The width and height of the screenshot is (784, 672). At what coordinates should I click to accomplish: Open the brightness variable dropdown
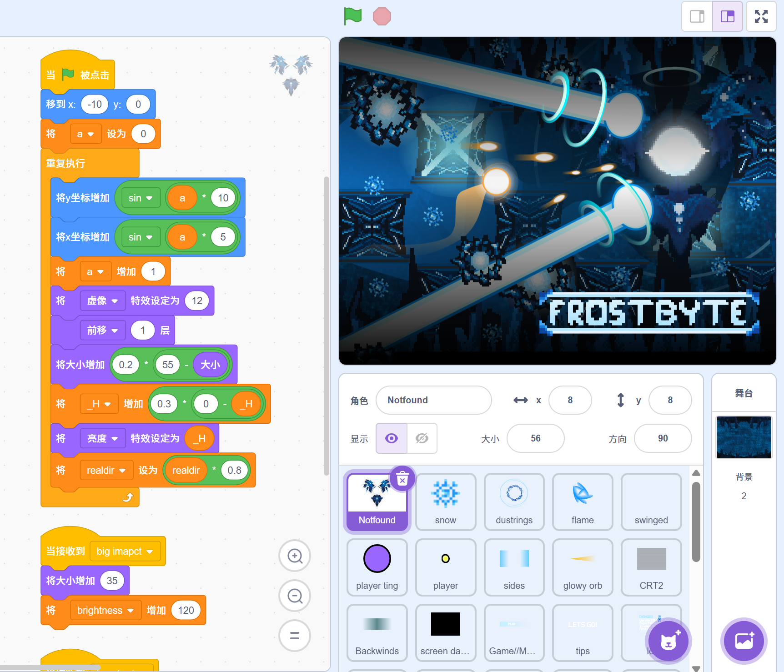tap(131, 611)
